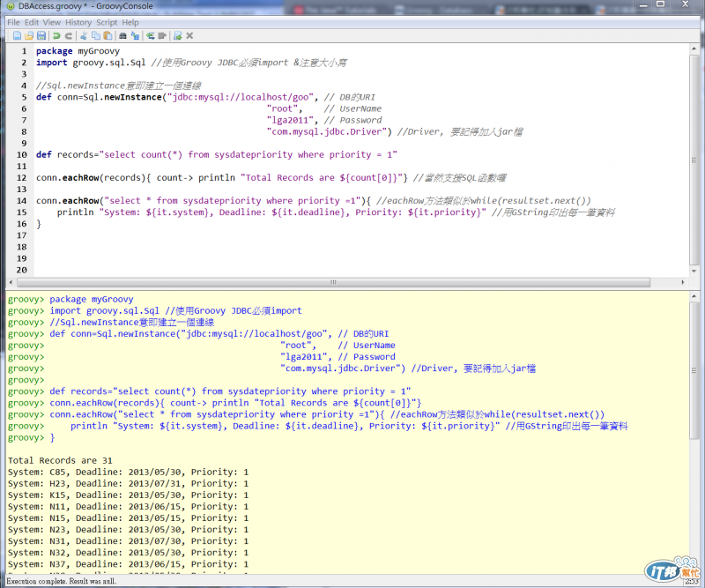This screenshot has width=705, height=588.
Task: Open the Help menu
Action: click(x=130, y=22)
